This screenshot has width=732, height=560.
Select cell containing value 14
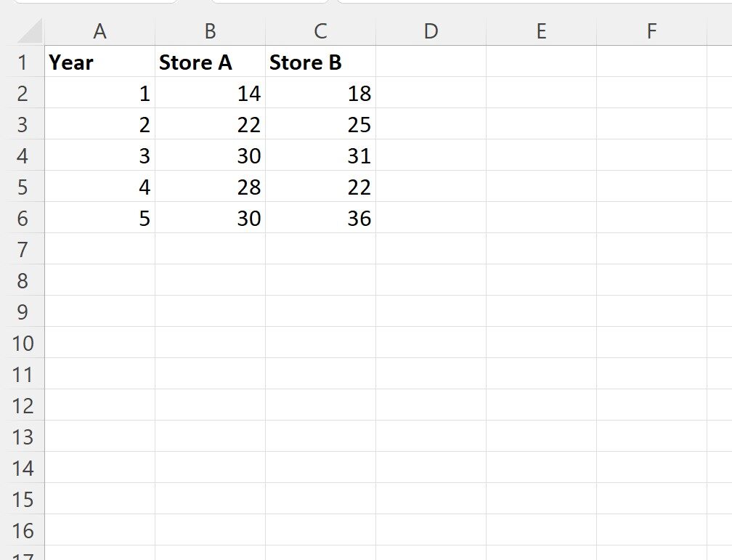[x=210, y=93]
